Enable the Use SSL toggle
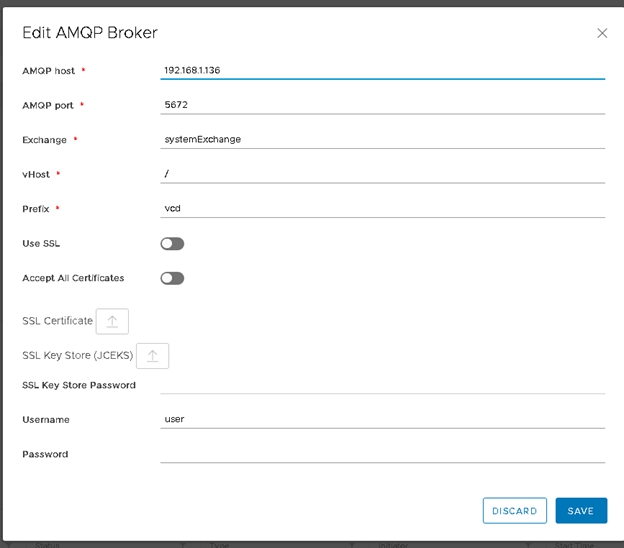 click(172, 244)
